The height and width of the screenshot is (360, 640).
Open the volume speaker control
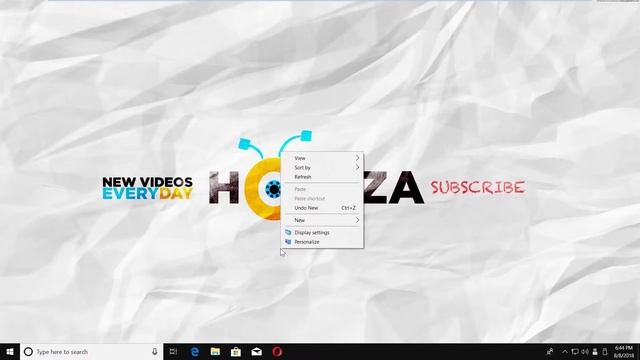585,351
